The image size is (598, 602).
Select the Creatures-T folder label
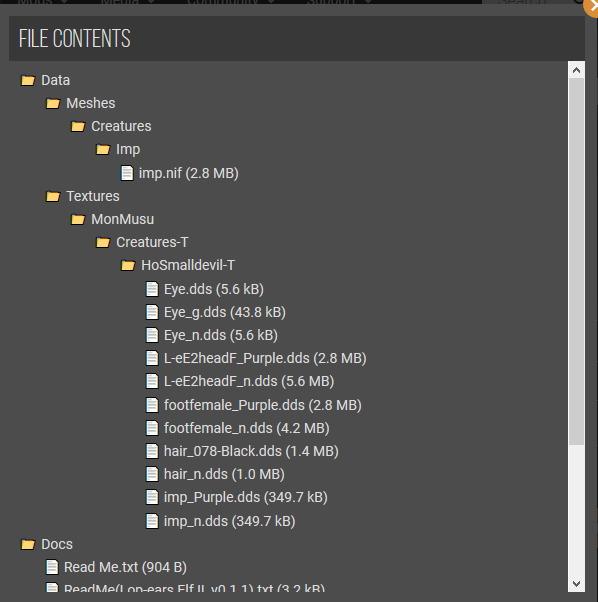point(152,242)
